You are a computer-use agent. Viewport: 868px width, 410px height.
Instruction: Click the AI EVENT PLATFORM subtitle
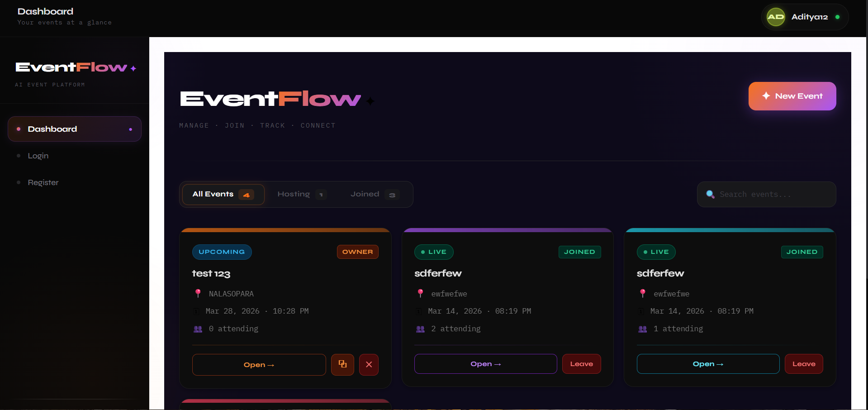coord(50,85)
